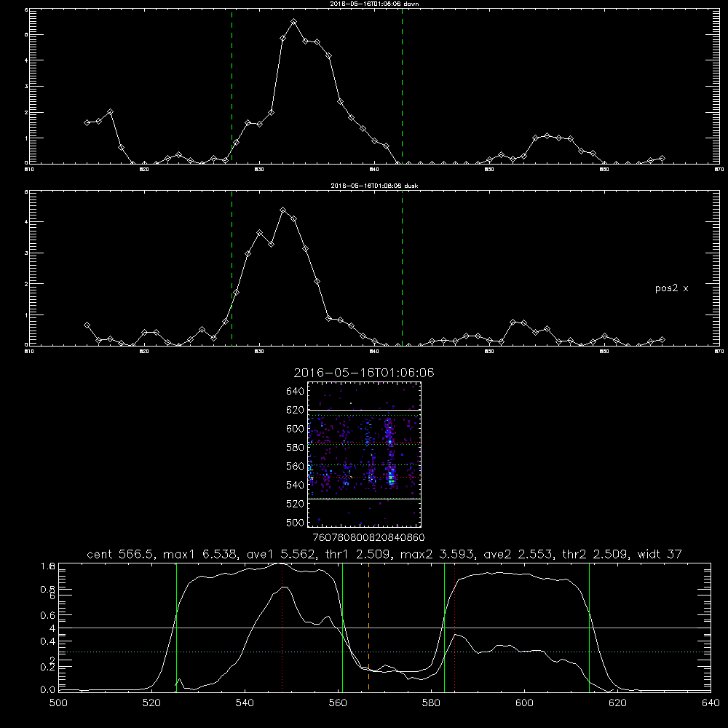This screenshot has width=728, height=728.
Task: Click the right red dotted line in bottom plot
Action: pyautogui.click(x=454, y=627)
